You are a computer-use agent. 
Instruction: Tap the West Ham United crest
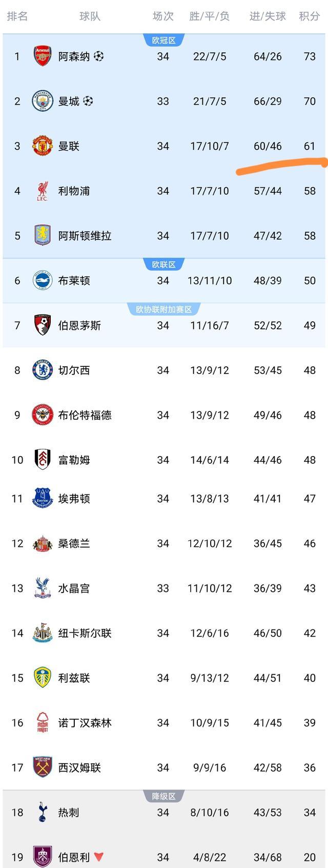click(x=43, y=767)
